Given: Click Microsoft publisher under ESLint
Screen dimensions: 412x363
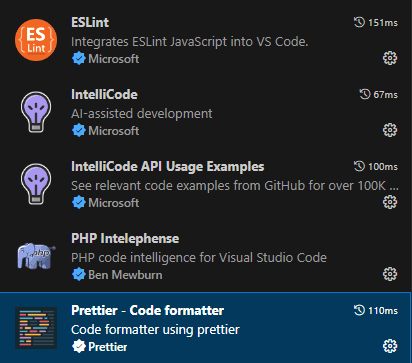Looking at the screenshot, I should click(x=113, y=59).
